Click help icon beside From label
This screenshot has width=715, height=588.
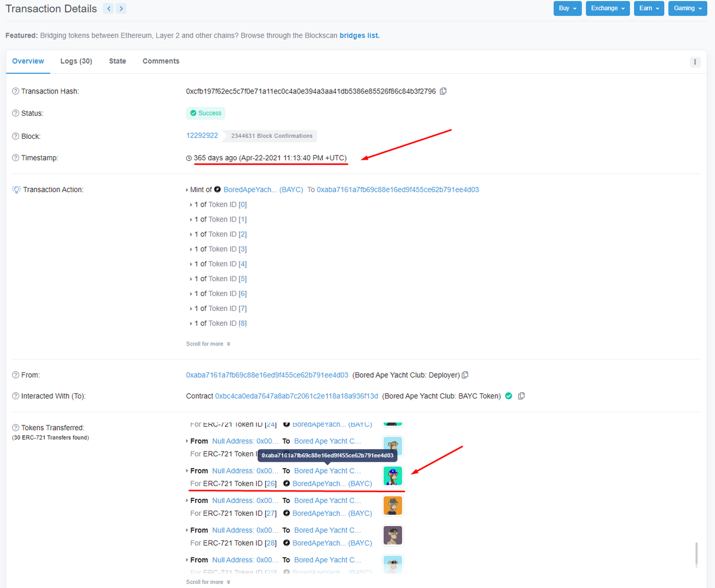click(15, 375)
